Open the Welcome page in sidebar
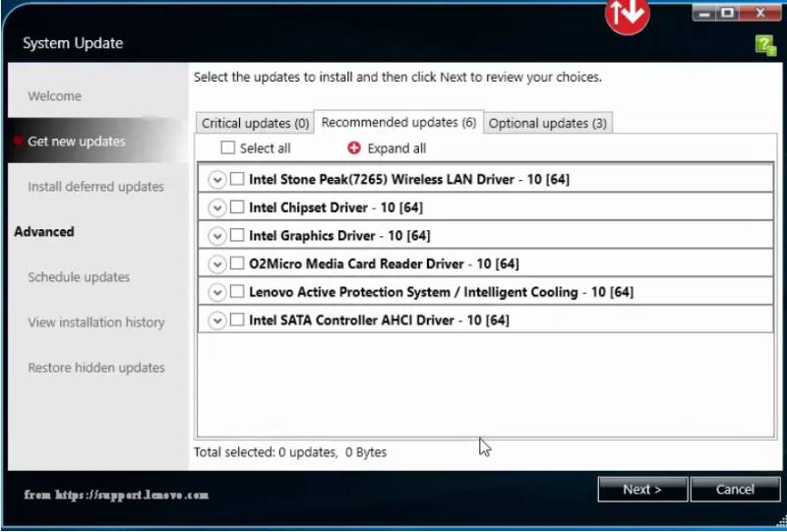 coord(55,95)
